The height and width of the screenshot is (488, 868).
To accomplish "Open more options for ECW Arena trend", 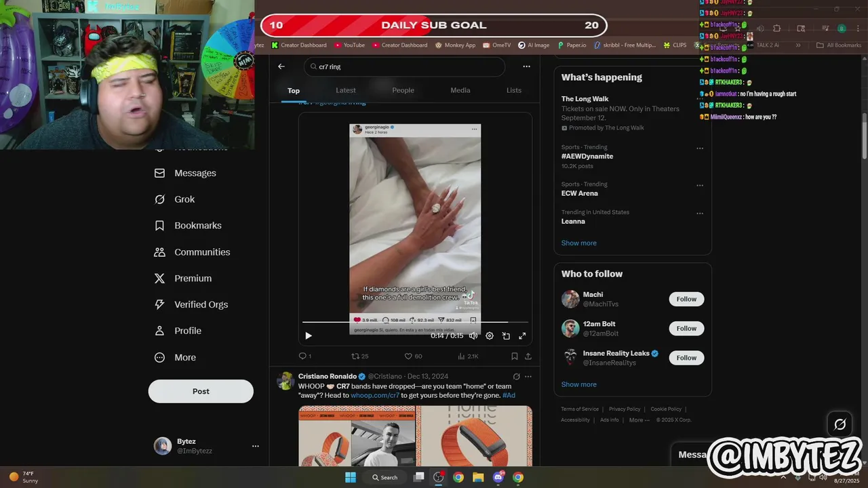I will click(x=700, y=186).
